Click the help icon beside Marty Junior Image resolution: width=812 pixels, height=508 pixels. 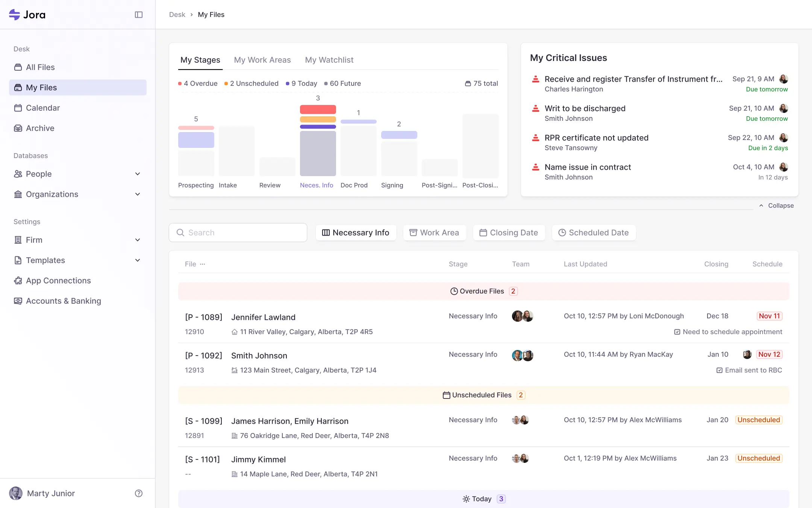[x=139, y=493]
